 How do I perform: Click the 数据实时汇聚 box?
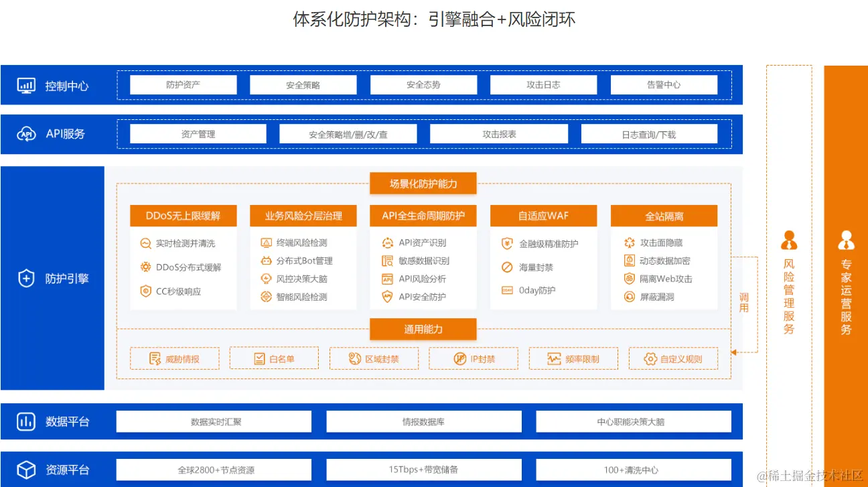click(214, 421)
